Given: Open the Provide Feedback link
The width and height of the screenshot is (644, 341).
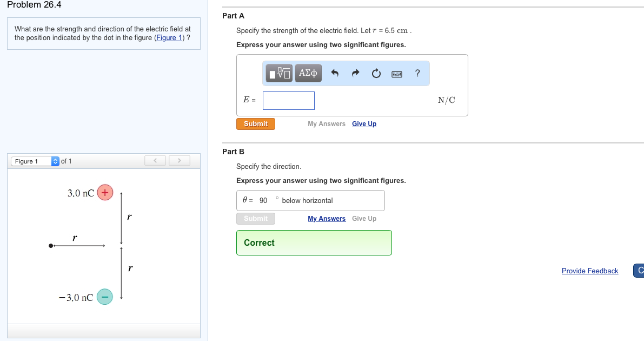Looking at the screenshot, I should coord(590,271).
